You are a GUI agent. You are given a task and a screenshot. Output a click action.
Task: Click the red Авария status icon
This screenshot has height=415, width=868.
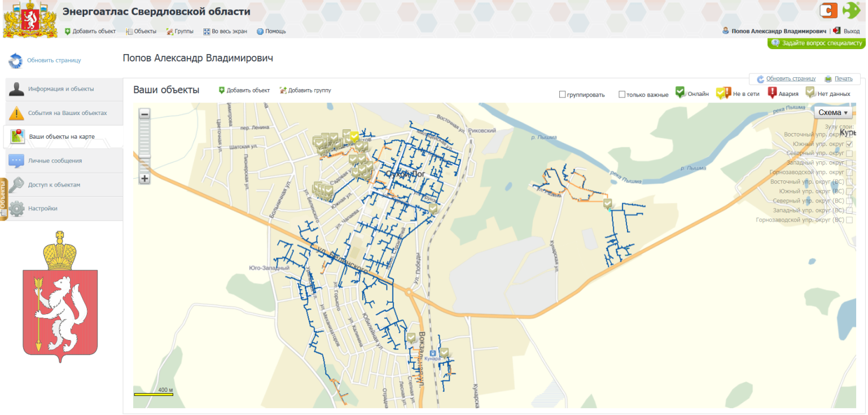tap(773, 93)
